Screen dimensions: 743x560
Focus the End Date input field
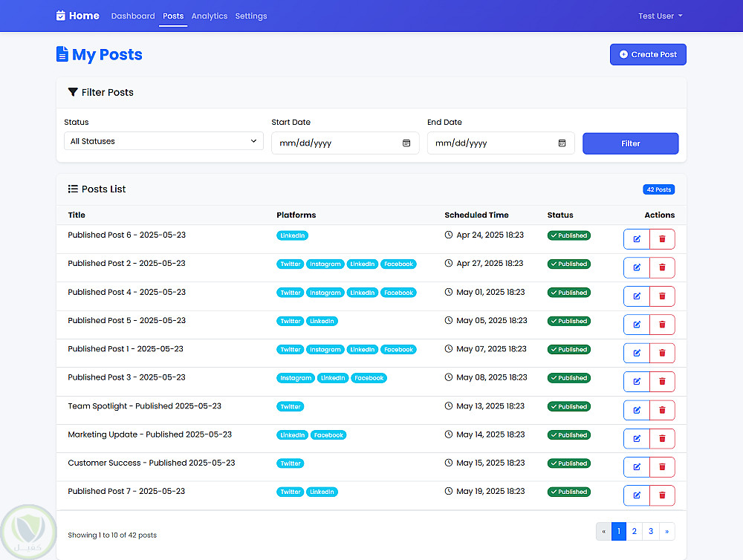[x=501, y=143]
